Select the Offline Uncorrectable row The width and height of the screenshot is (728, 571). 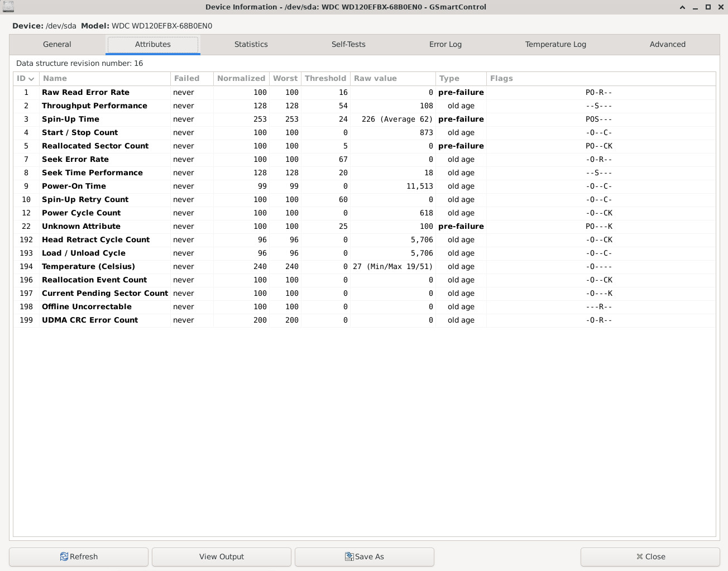(365, 307)
